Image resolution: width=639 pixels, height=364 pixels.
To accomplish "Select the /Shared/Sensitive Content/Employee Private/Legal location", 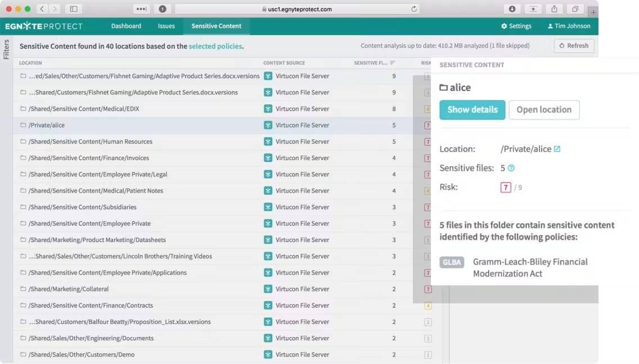I will pos(98,174).
